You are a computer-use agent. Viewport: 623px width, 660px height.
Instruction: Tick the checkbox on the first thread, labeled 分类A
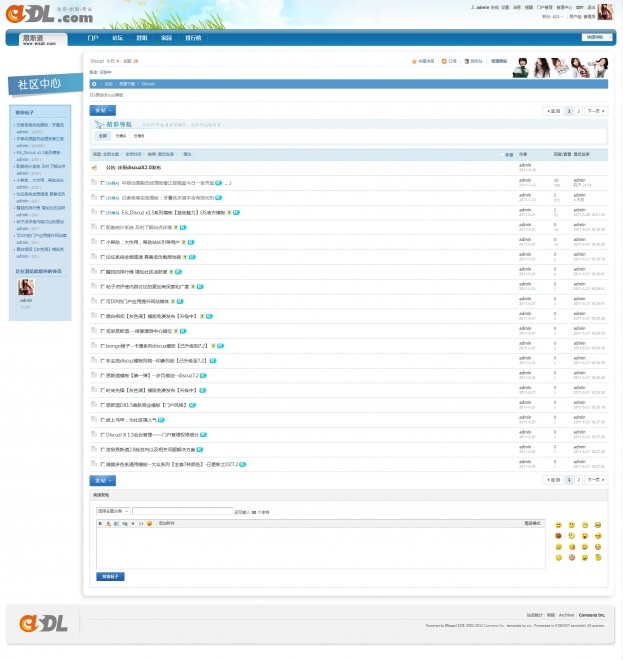pyautogui.click(x=103, y=184)
